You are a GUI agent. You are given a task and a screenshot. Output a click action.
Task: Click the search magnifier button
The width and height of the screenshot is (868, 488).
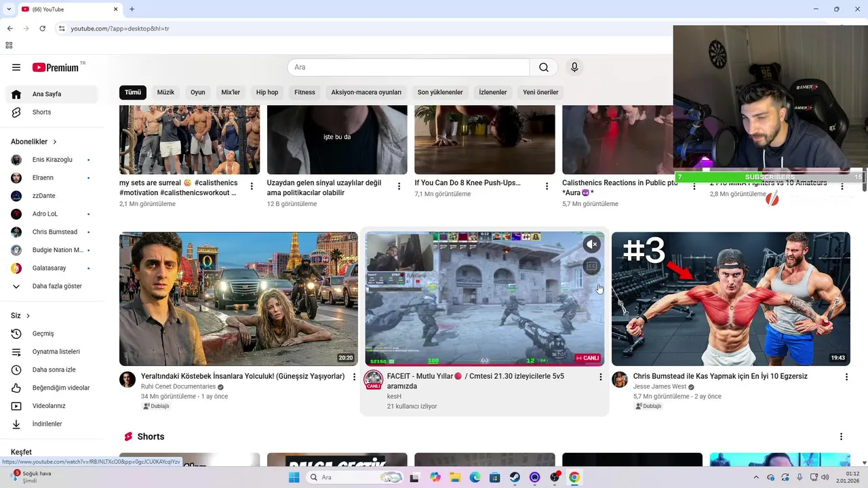coord(544,67)
